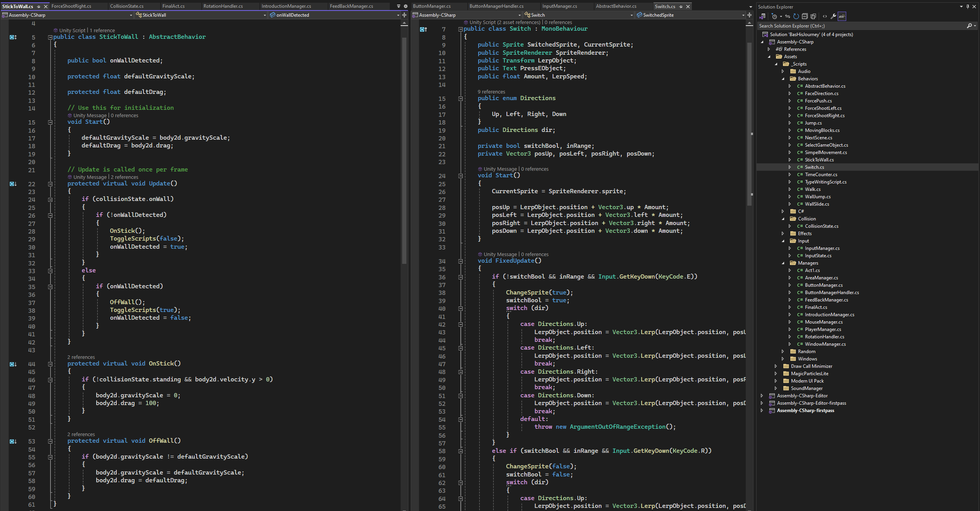
Task: Expand the Assembly-CSharp-Editor project node
Action: [x=762, y=396]
